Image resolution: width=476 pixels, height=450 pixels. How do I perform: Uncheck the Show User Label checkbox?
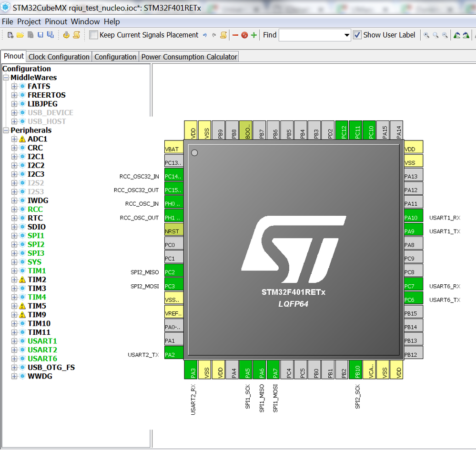(357, 35)
